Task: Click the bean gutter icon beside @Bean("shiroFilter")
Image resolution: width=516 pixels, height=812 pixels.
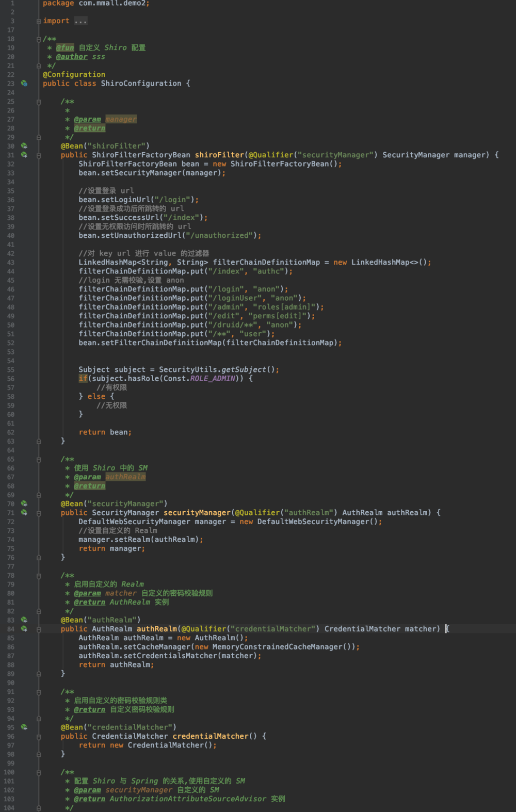Action: pyautogui.click(x=24, y=146)
